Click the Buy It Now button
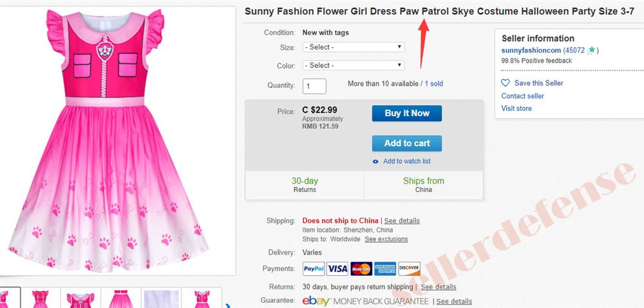Viewport: 644px width, 308px height. [x=407, y=113]
